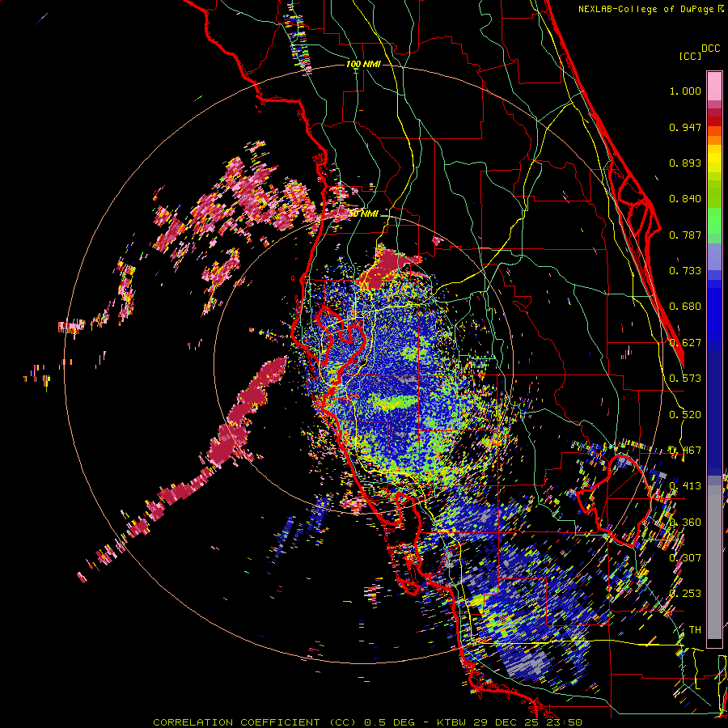Viewport: 728px width, 728px height.
Task: Pick the lavender swatch near 0.733
Action: click(x=714, y=258)
